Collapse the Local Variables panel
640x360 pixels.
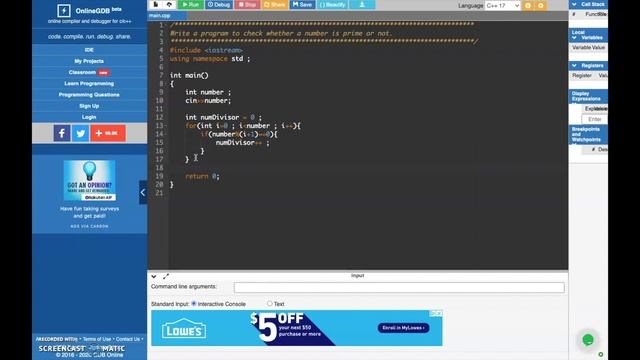(x=574, y=37)
